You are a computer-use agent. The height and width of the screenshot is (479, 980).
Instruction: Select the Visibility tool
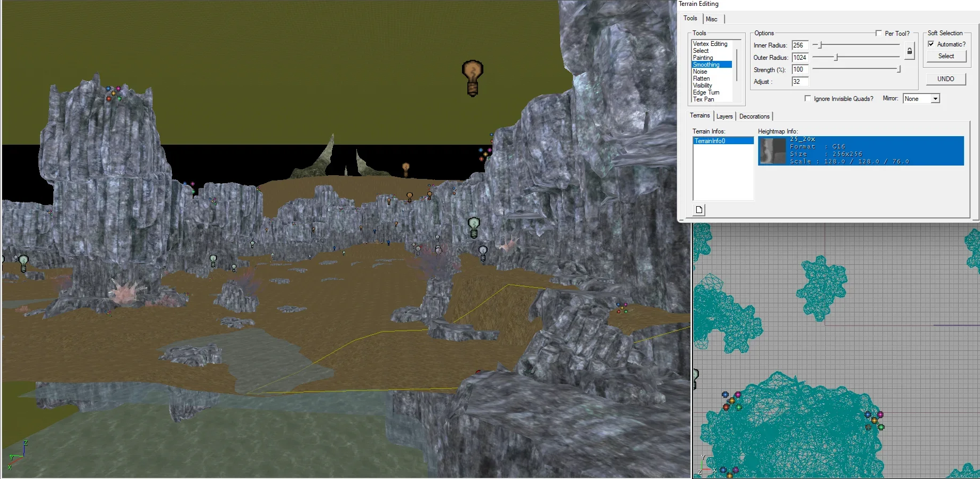pyautogui.click(x=712, y=85)
